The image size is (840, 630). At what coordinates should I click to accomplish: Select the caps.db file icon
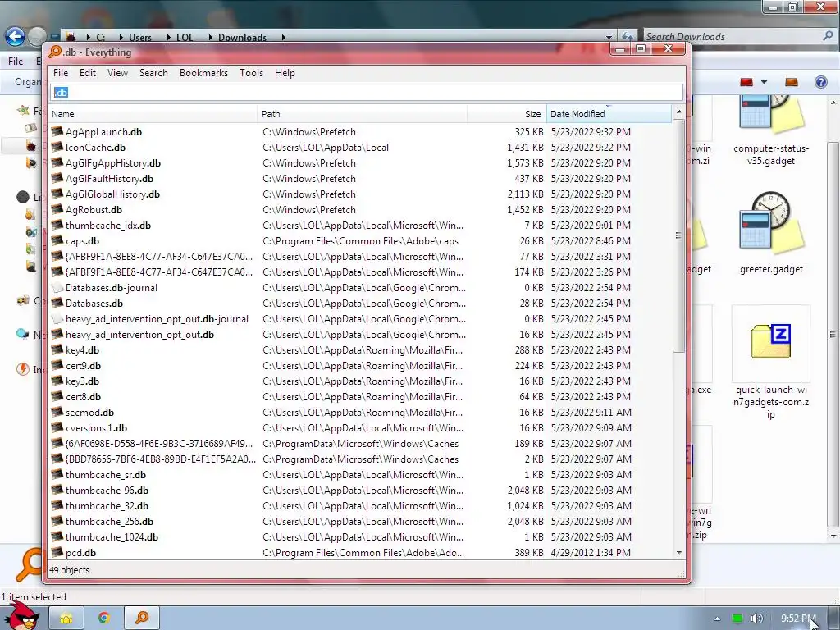tap(57, 240)
